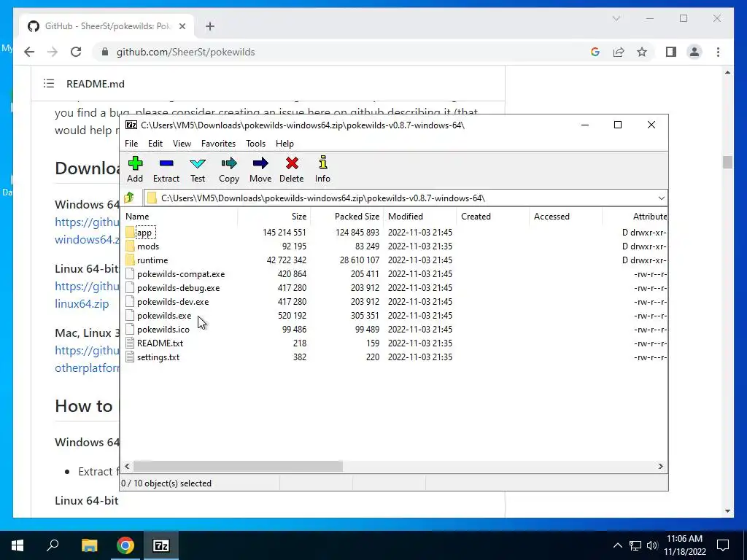747x560 pixels.
Task: Expand the 7-Zip address path dropdown
Action: point(661,198)
